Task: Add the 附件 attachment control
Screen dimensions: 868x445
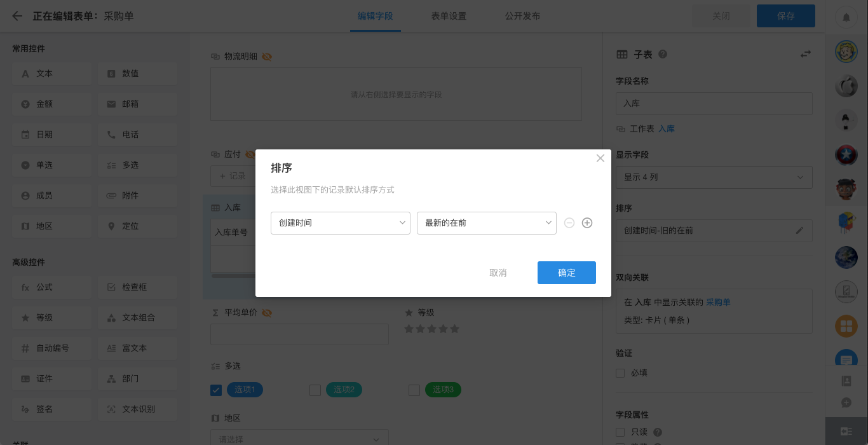Action: 137,196
